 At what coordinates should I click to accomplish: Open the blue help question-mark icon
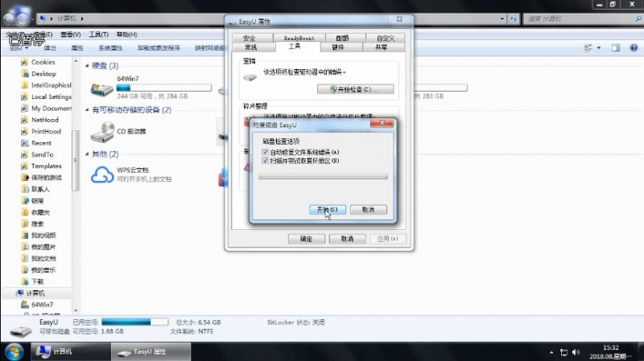634,48
